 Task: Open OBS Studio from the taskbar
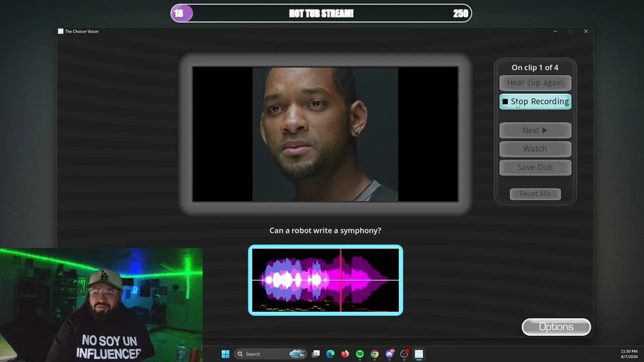click(x=404, y=354)
